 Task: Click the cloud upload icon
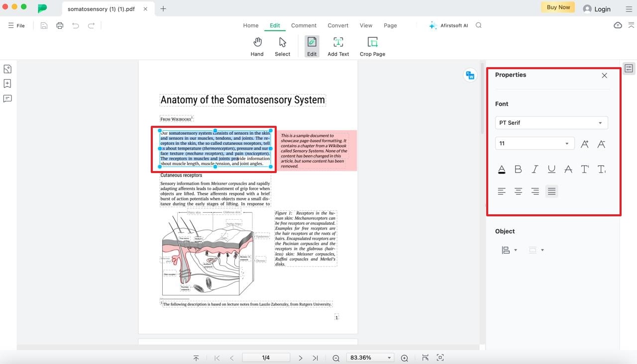point(618,25)
